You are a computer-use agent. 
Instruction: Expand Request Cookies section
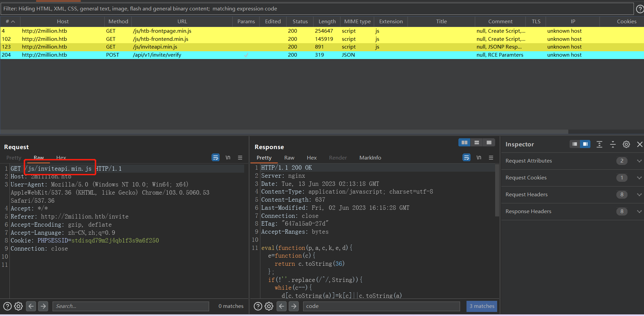click(639, 178)
